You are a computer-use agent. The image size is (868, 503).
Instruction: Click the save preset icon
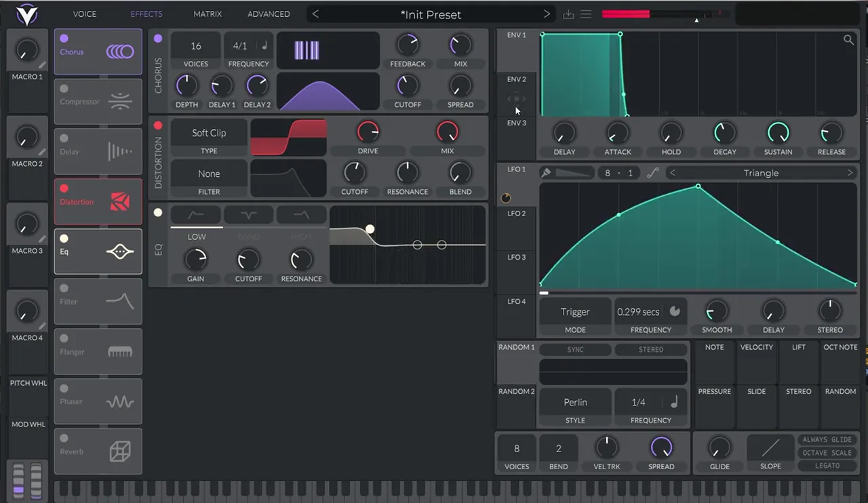tap(568, 14)
